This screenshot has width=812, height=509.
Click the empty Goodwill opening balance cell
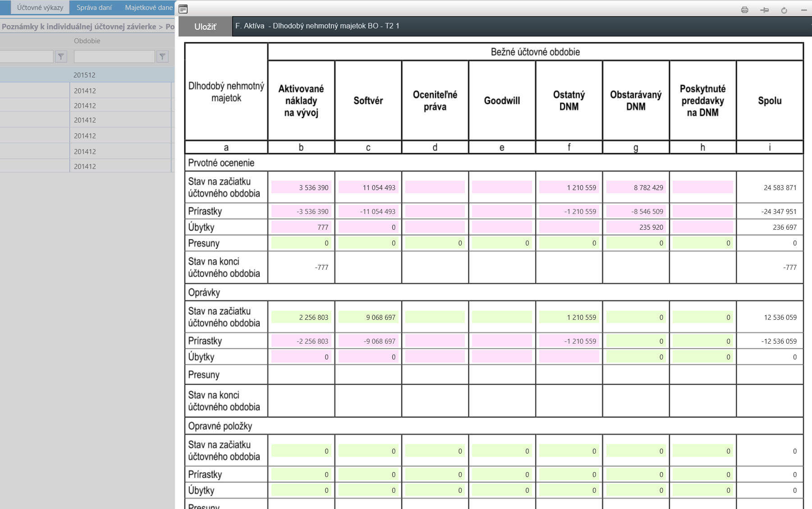pos(502,187)
